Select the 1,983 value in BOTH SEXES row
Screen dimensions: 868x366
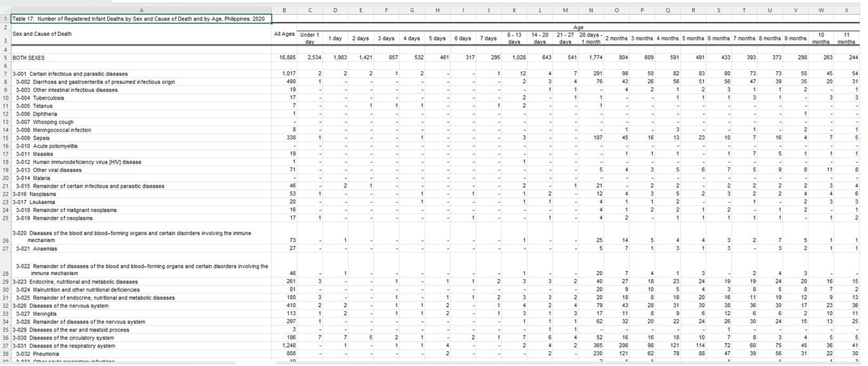tap(340, 58)
